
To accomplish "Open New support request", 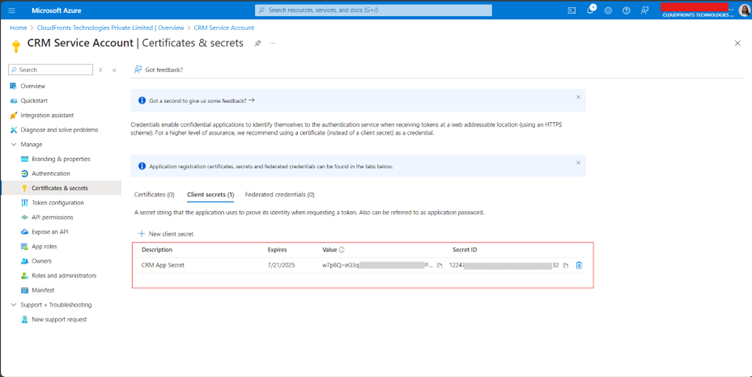I will pos(59,319).
